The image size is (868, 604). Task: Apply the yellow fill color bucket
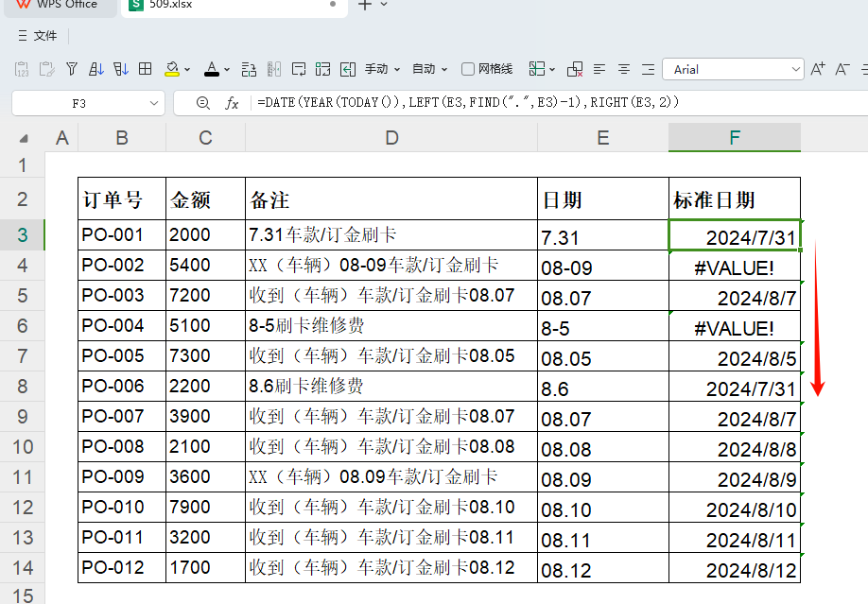(x=172, y=69)
